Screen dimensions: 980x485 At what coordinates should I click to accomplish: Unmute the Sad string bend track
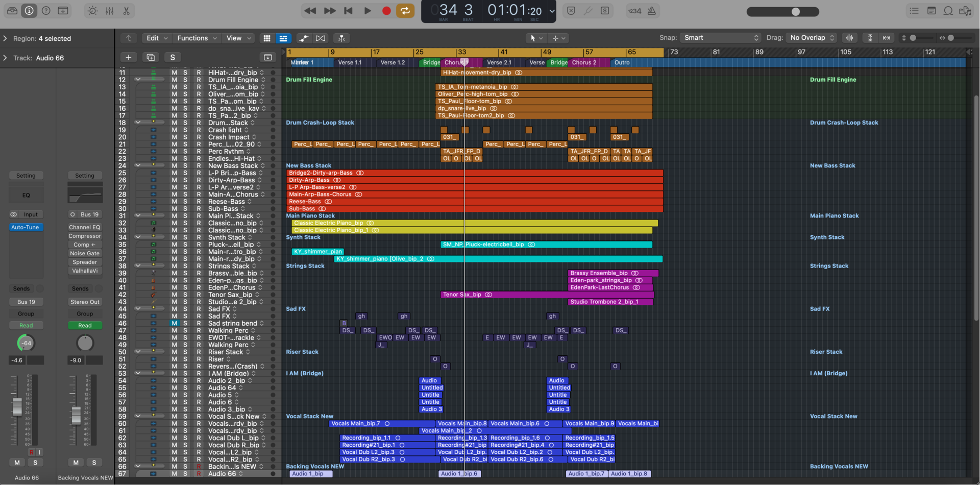175,323
